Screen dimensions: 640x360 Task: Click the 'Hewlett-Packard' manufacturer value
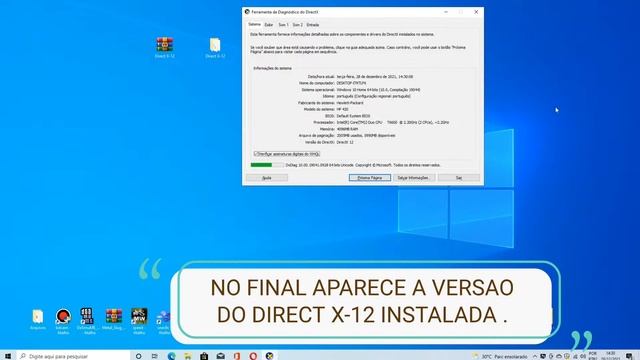[x=350, y=103]
